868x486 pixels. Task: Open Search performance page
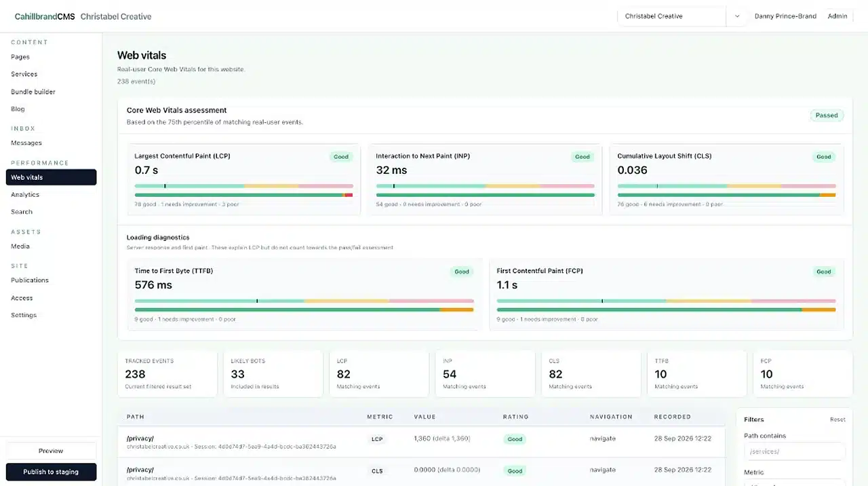[x=22, y=212]
